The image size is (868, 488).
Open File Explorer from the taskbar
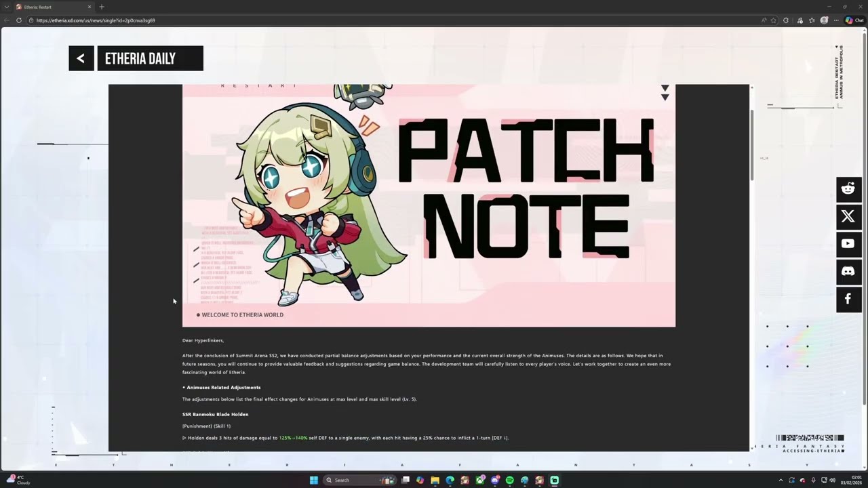tap(435, 480)
